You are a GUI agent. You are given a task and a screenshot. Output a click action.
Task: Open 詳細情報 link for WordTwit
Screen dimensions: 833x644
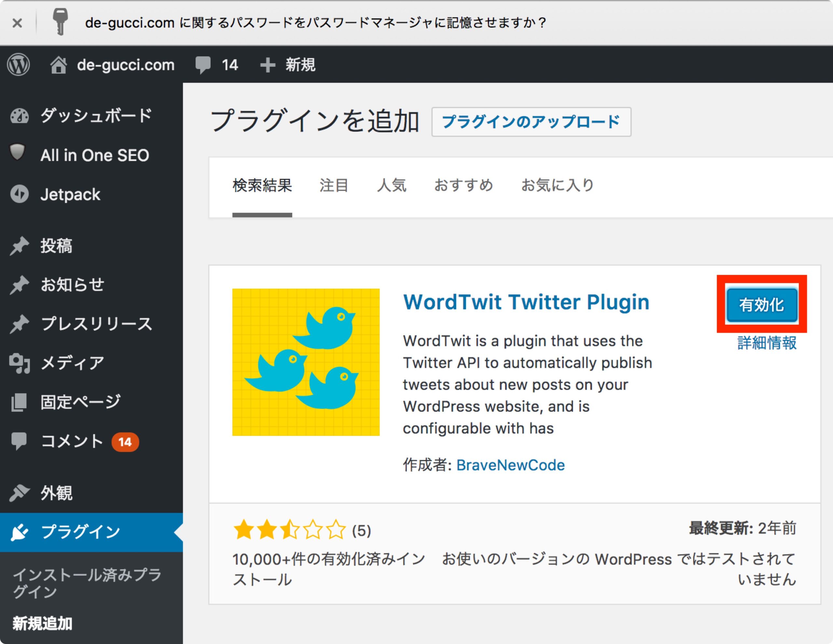[x=767, y=343]
